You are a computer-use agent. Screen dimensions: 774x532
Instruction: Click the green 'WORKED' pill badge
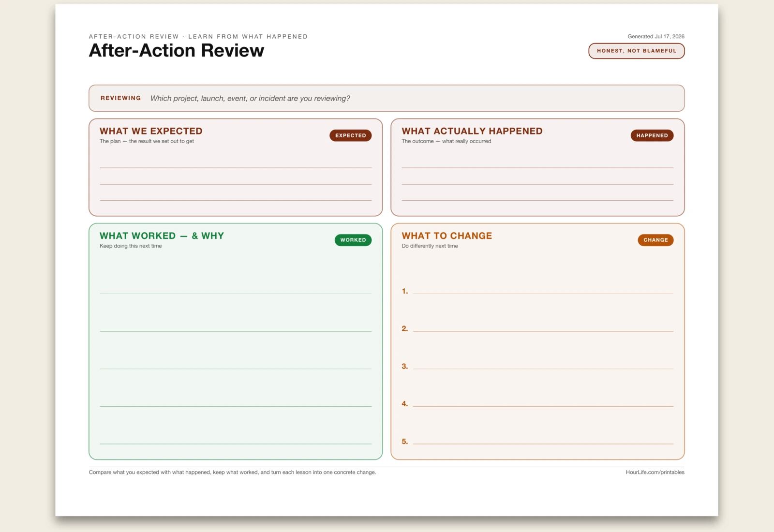tap(353, 240)
